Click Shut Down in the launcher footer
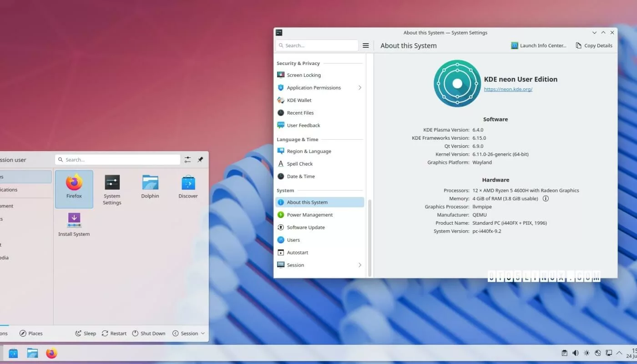This screenshot has height=364, width=637. coord(149,334)
